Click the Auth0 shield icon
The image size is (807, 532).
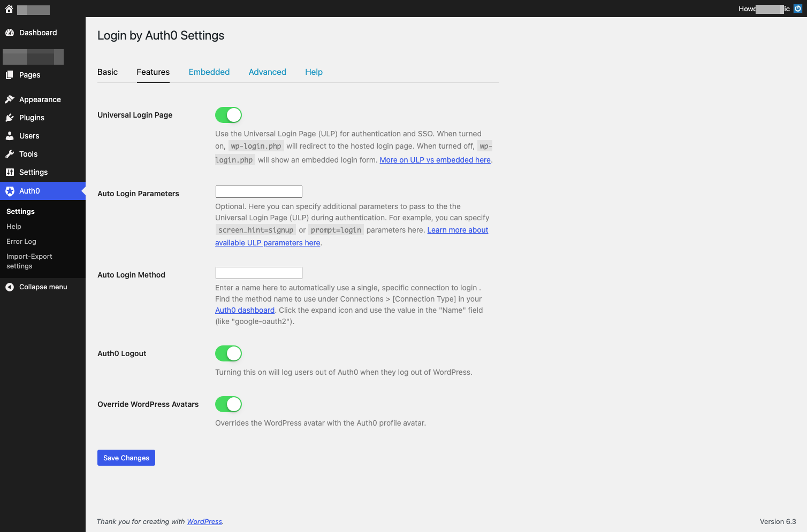tap(10, 191)
